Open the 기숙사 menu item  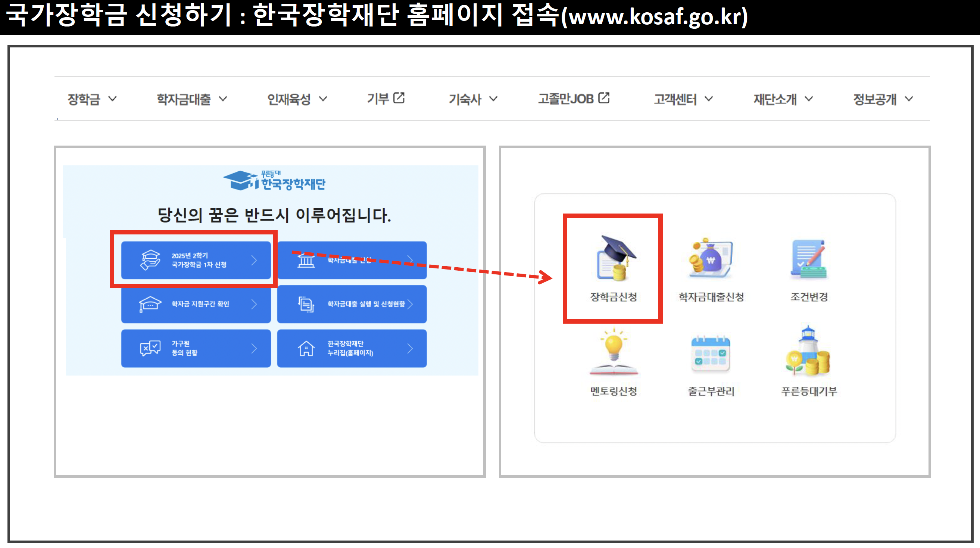point(465,99)
